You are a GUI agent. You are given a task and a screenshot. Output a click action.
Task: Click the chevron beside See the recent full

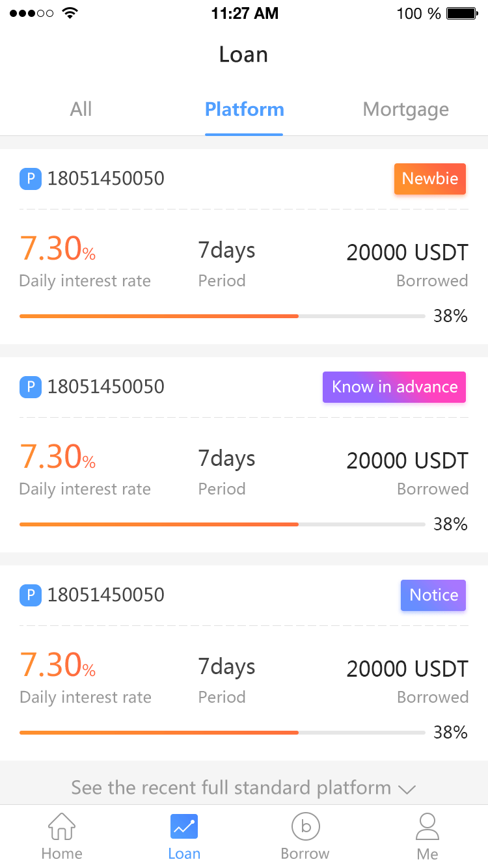click(x=407, y=789)
